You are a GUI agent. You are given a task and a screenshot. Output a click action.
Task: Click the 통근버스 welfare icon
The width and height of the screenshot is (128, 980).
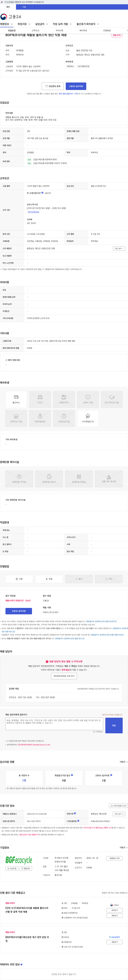(x=16, y=399)
